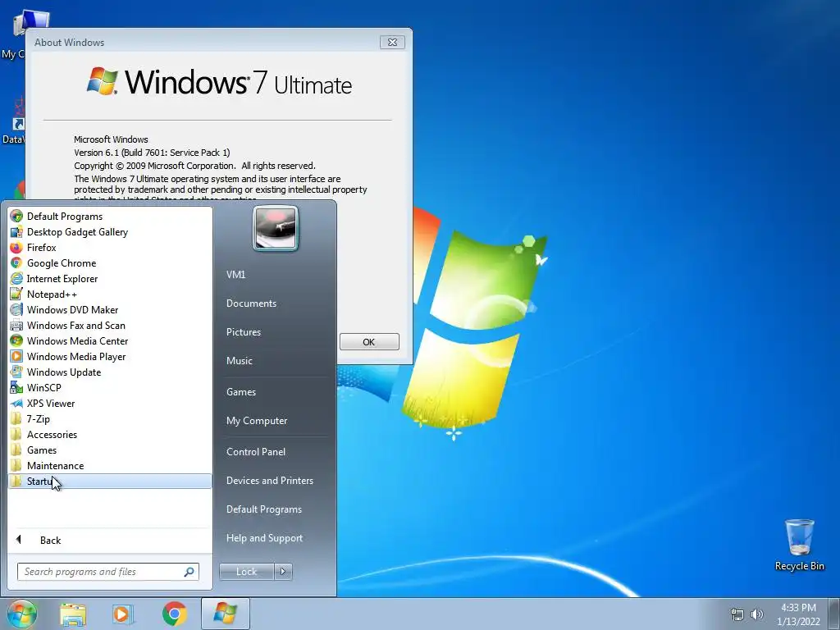Click the Windows Update icon

click(x=16, y=372)
